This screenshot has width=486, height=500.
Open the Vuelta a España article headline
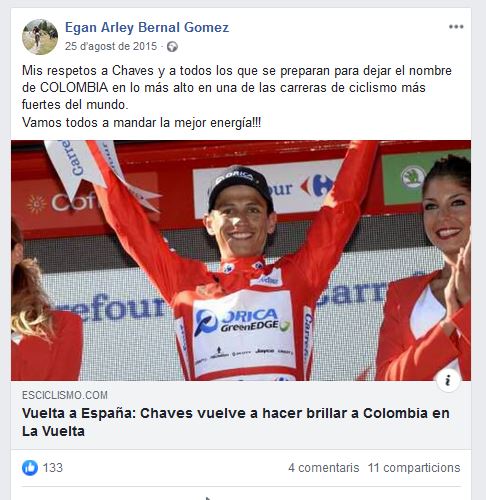[x=236, y=422]
